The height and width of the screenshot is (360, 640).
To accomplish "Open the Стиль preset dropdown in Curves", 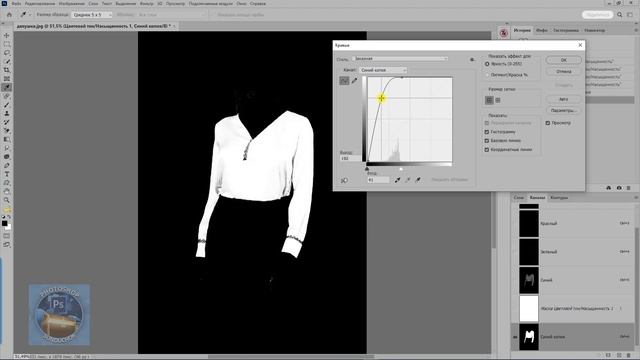I will point(400,59).
